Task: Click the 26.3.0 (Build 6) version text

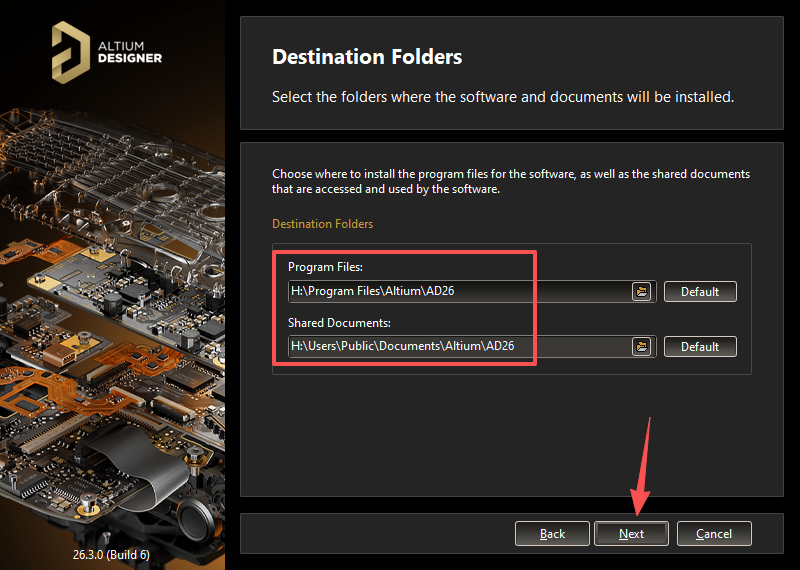Action: (x=111, y=554)
